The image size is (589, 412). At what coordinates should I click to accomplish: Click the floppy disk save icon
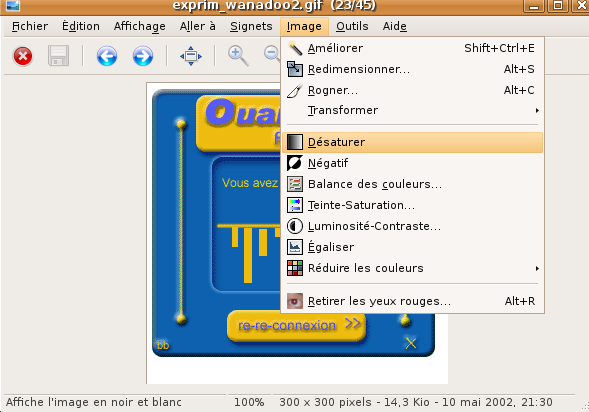(x=58, y=56)
